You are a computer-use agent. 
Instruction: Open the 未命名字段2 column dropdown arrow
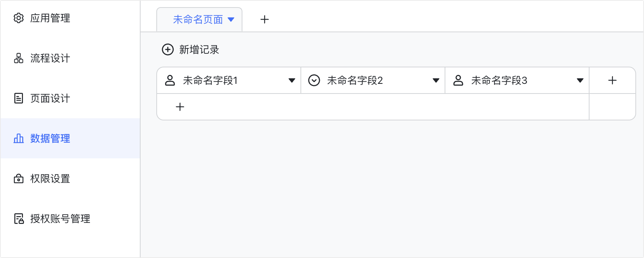[436, 81]
